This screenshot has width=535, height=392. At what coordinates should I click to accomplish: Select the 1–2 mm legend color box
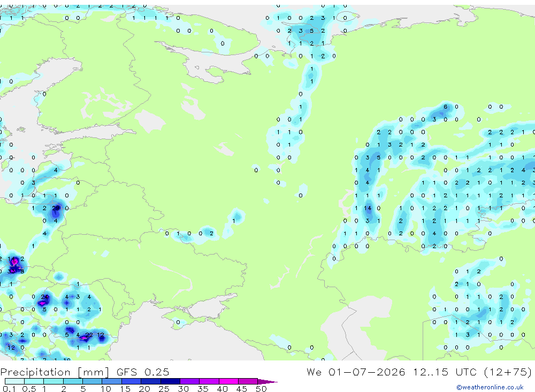coord(53,381)
